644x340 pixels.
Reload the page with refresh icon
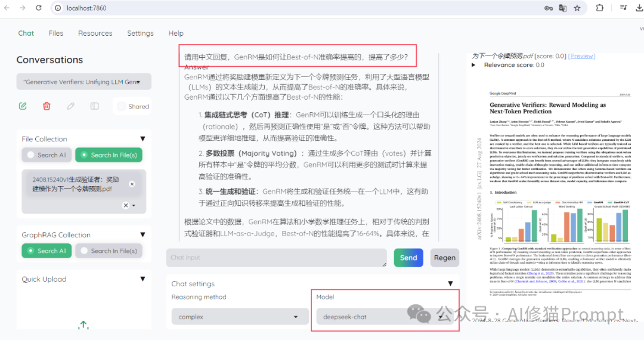(39, 8)
